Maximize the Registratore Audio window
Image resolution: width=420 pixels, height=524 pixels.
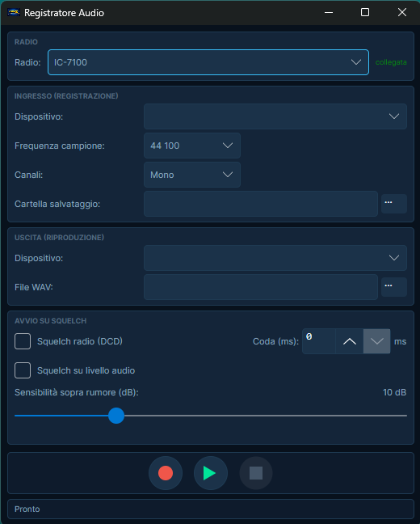365,13
